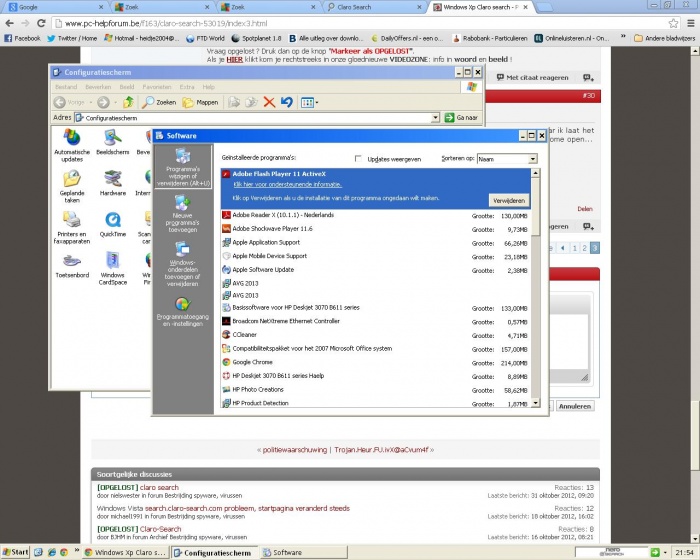Switch to the Claro Search tab

coord(374,7)
